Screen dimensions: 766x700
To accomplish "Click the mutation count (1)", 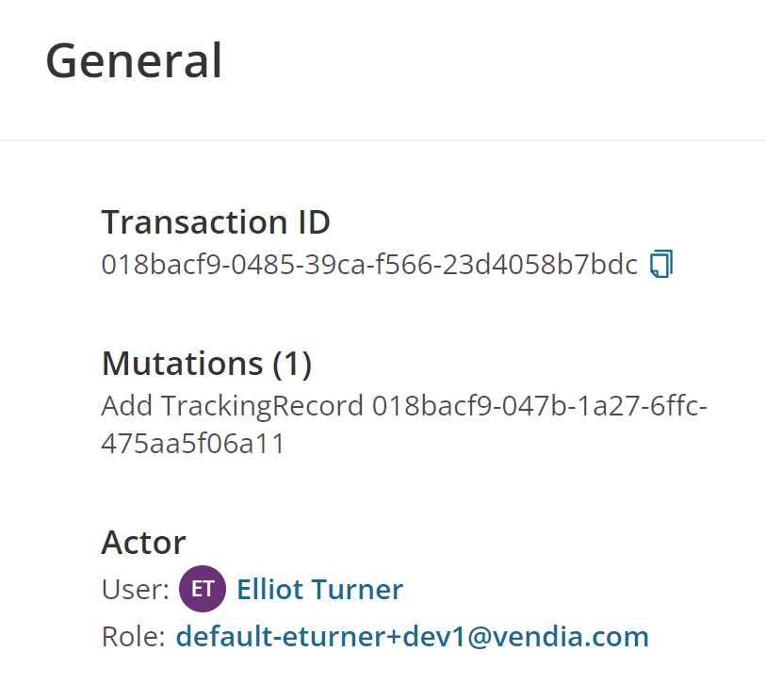I will (292, 365).
